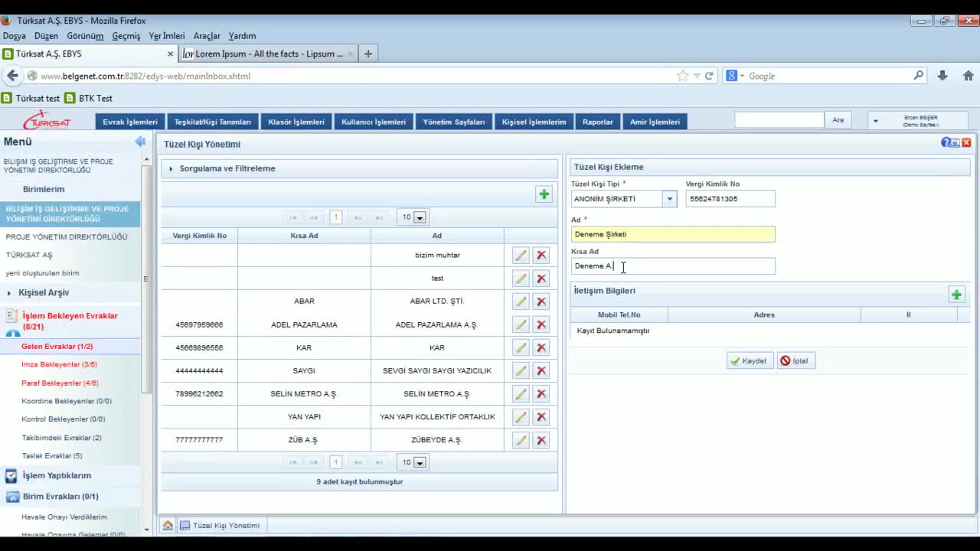The image size is (980, 551).
Task: Click the delete icon for ABAR row
Action: click(x=541, y=302)
